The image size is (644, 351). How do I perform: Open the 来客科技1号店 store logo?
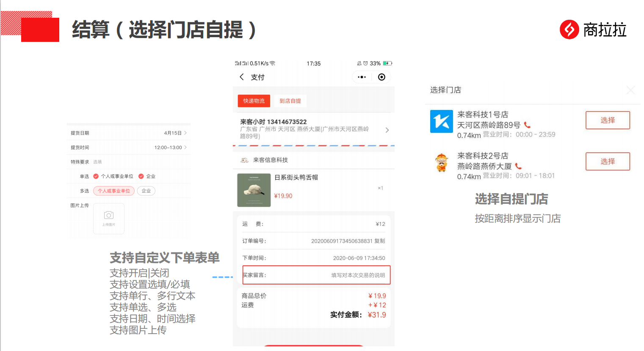pos(442,121)
